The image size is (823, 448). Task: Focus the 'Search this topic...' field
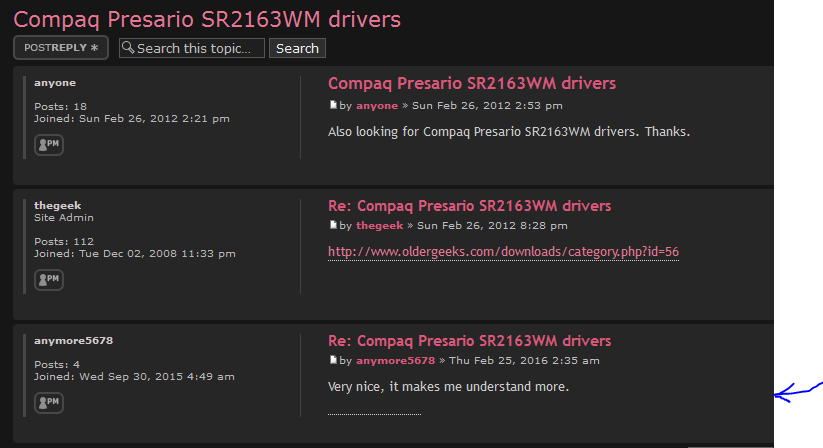pyautogui.click(x=192, y=48)
